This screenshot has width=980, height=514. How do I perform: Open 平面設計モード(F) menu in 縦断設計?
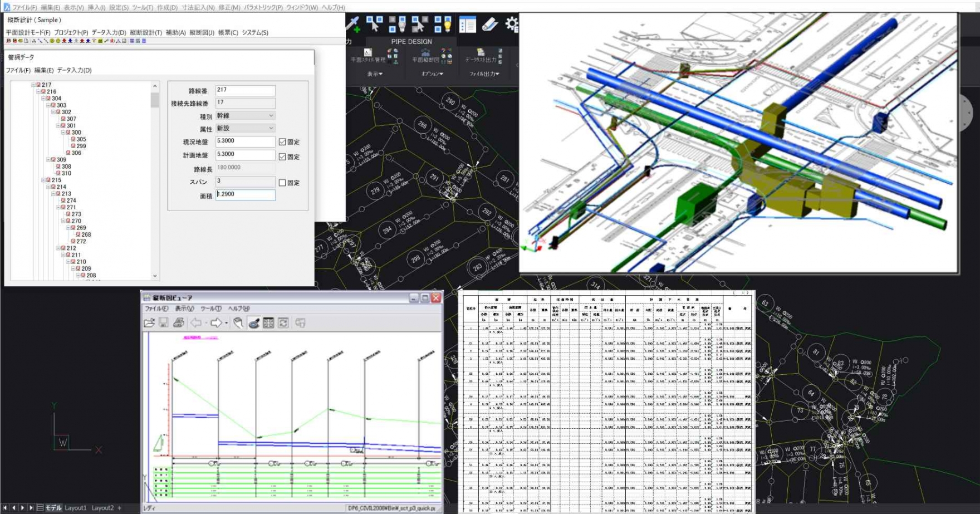click(x=28, y=32)
